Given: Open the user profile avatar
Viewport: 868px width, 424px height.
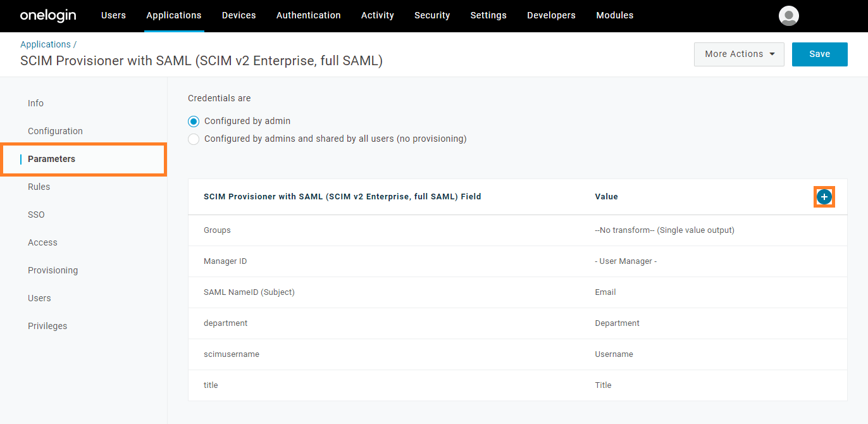Looking at the screenshot, I should (x=788, y=16).
